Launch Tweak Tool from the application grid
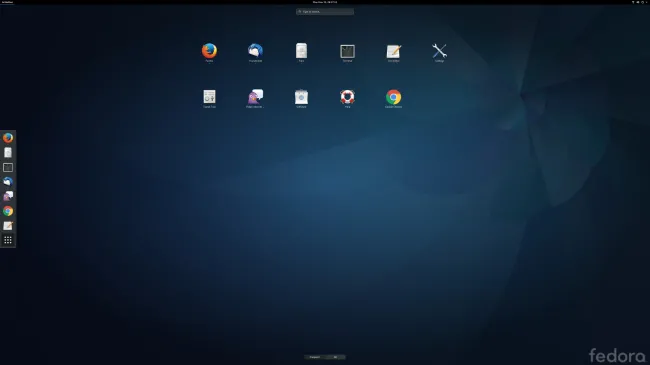Viewport: 650px width, 365px height. click(209, 97)
